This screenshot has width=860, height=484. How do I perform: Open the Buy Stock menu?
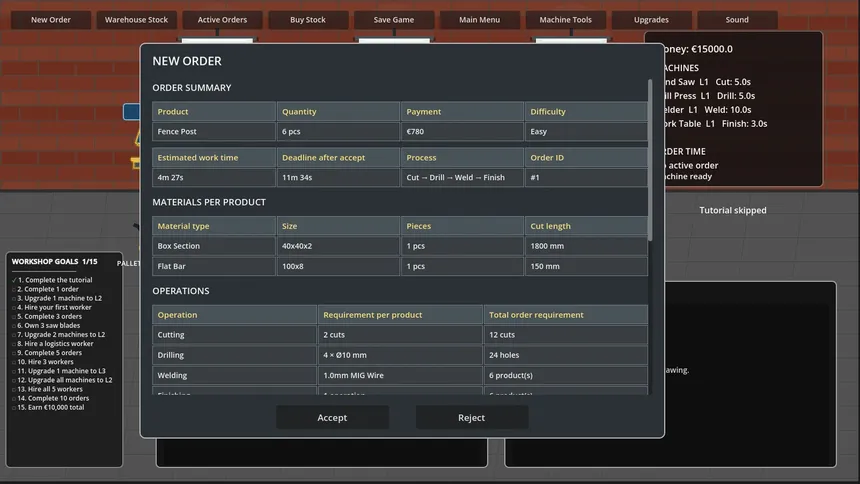click(308, 20)
